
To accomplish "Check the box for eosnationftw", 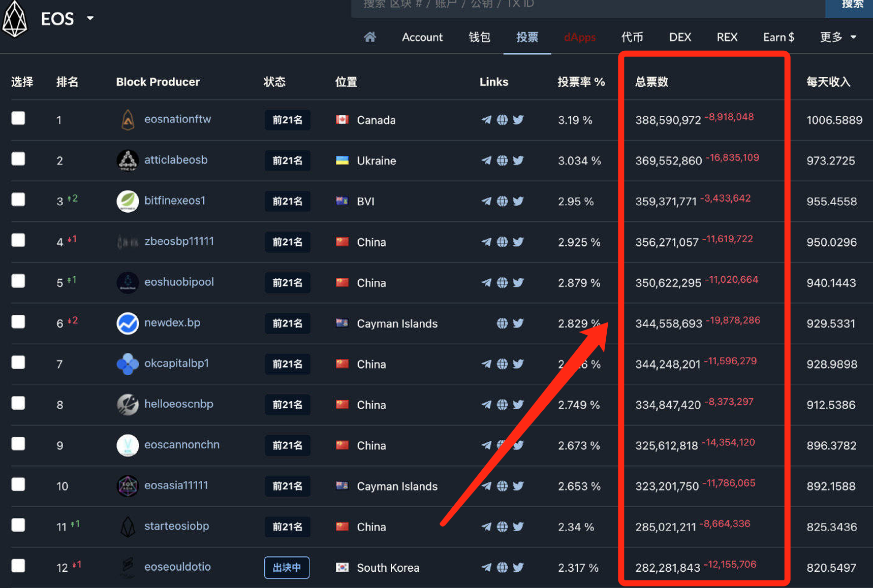I will pyautogui.click(x=18, y=118).
